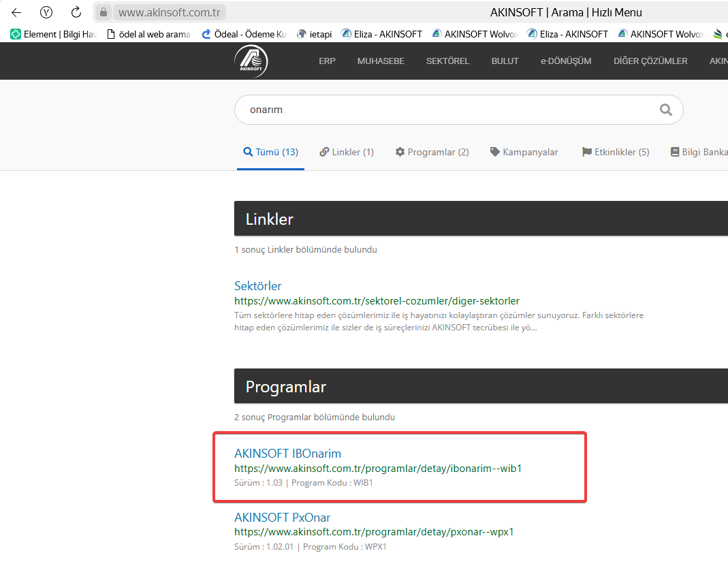The height and width of the screenshot is (583, 728).
Task: Click the Linkler section header
Action: [481, 219]
